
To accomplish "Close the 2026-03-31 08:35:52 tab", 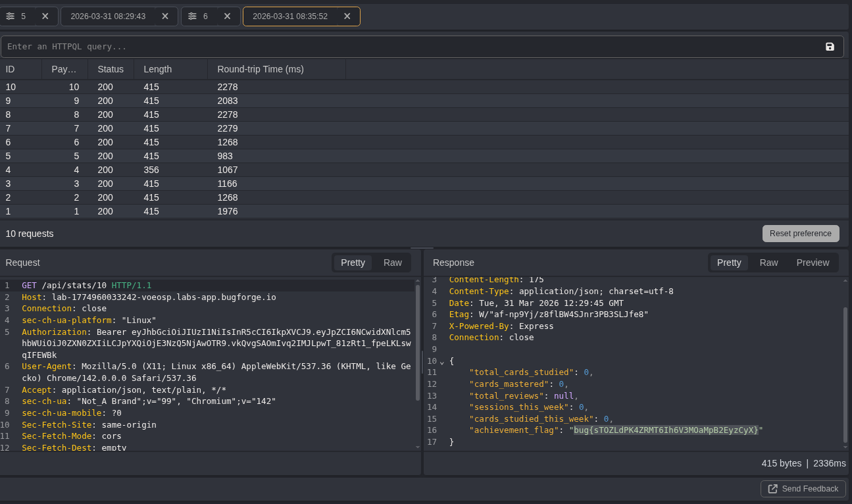I will click(347, 16).
